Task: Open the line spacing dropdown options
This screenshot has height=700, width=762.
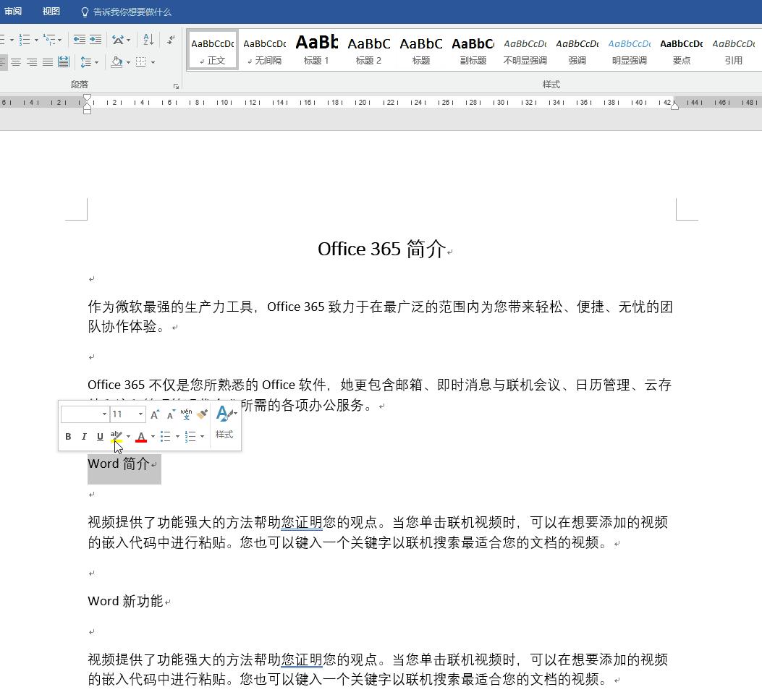Action: [x=96, y=62]
